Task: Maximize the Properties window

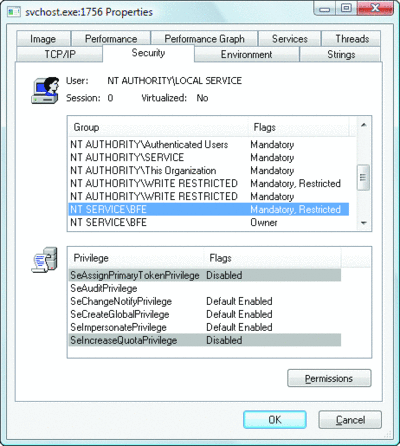Action: 346,8
